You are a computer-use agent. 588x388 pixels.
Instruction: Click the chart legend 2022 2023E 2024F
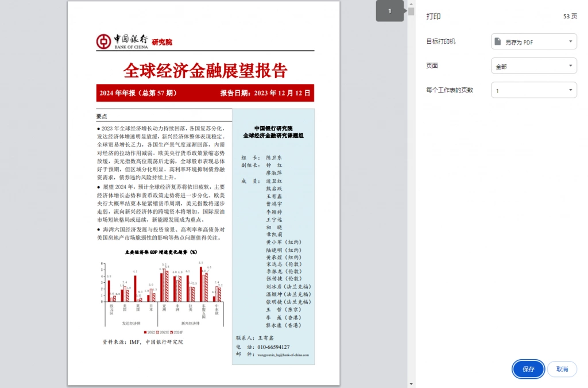[164, 332]
